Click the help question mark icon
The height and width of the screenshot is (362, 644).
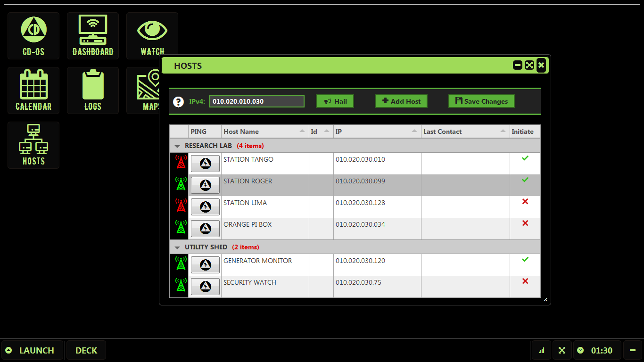(178, 102)
